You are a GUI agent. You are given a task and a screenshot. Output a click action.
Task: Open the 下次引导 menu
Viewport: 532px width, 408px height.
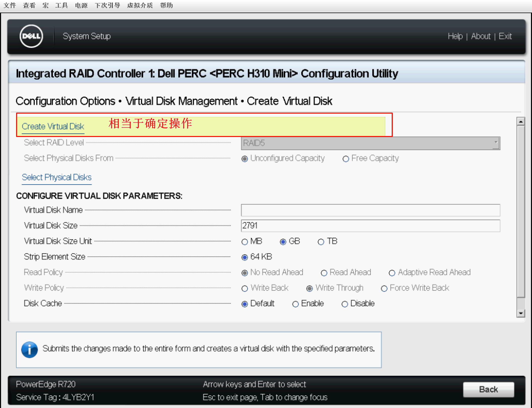(x=107, y=5)
